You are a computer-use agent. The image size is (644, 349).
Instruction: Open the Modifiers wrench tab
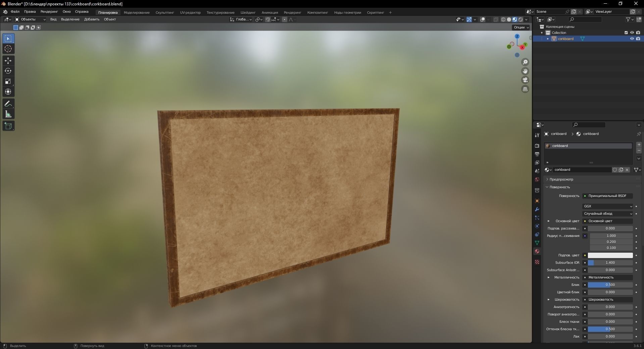tap(537, 209)
